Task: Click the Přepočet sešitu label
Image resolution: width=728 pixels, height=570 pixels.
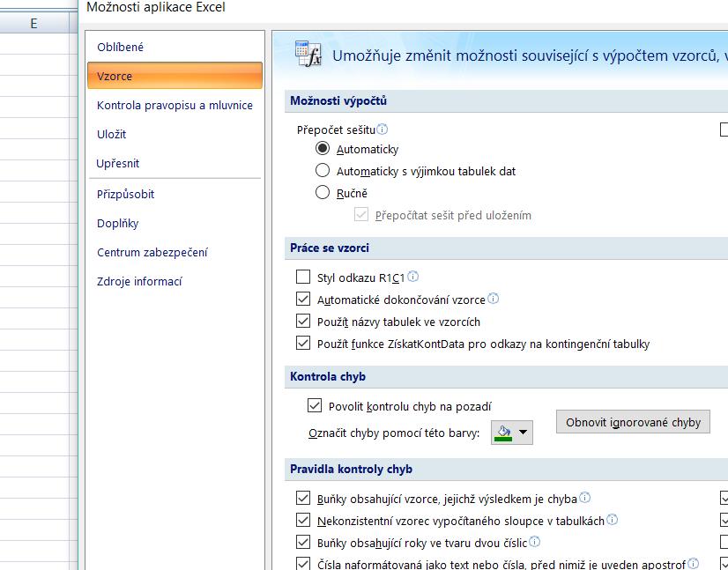Action: pos(336,130)
